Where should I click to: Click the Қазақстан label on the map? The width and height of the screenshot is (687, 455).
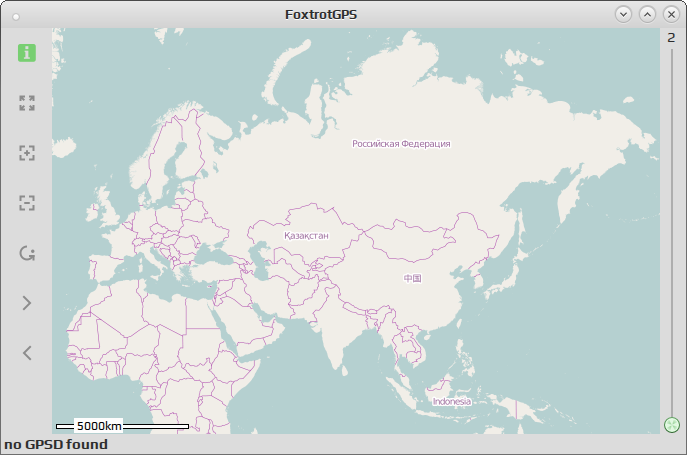point(306,236)
